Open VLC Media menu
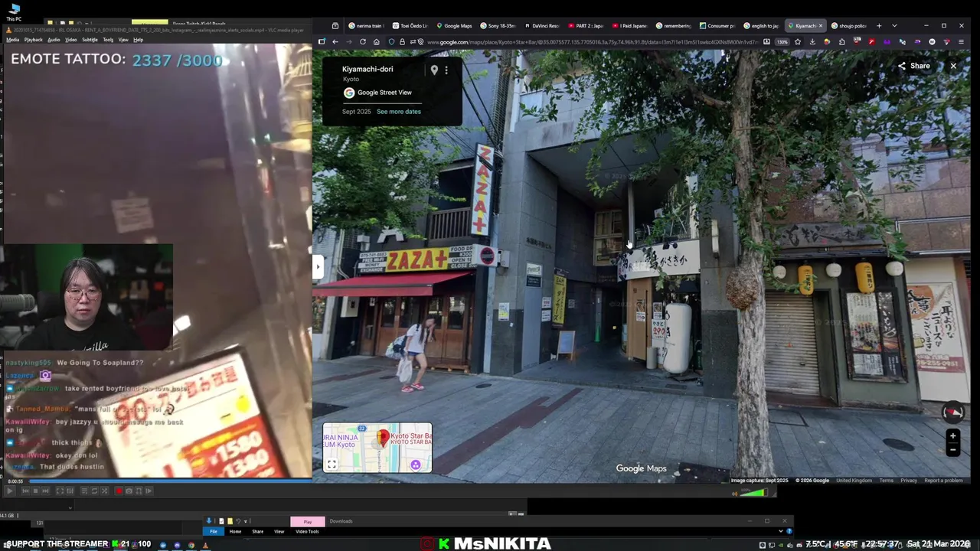Screen dimensions: 980x551 (x=12, y=40)
